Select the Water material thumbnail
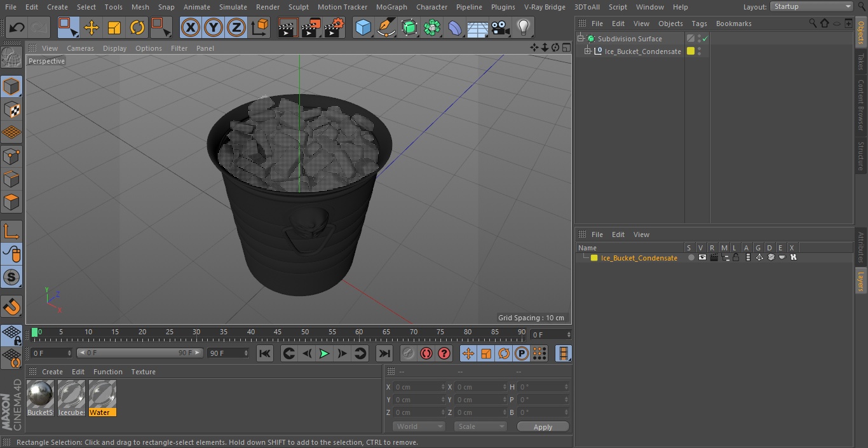 coord(102,398)
